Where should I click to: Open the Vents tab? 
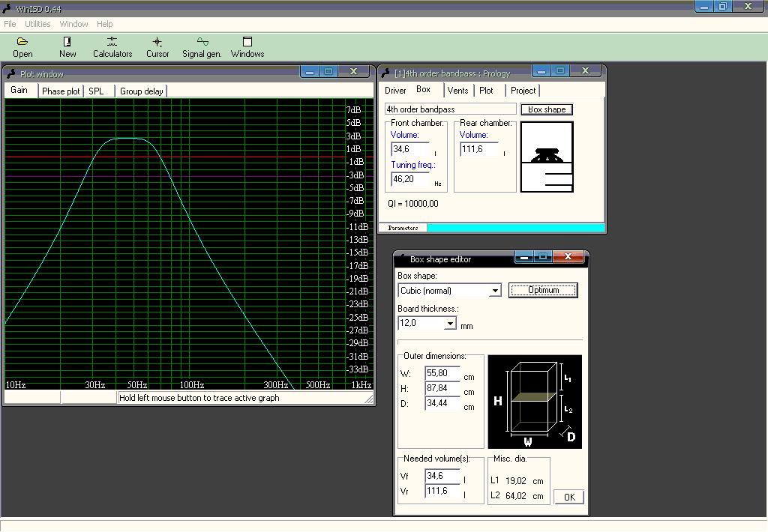click(457, 91)
